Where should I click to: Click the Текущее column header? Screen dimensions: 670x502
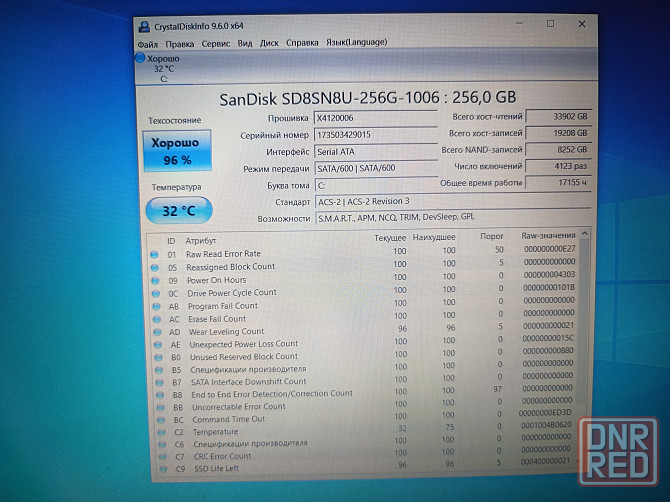pyautogui.click(x=390, y=238)
